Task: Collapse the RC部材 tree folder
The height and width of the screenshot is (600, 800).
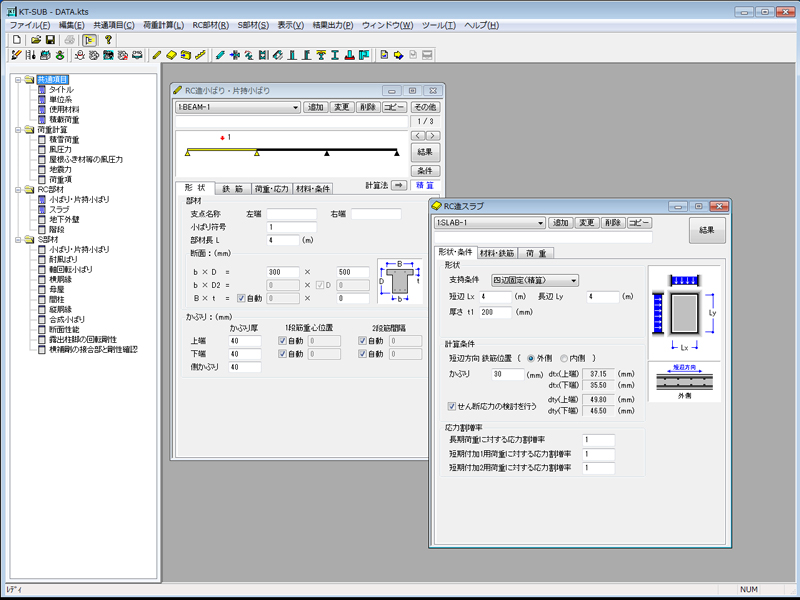Action: tap(18, 188)
